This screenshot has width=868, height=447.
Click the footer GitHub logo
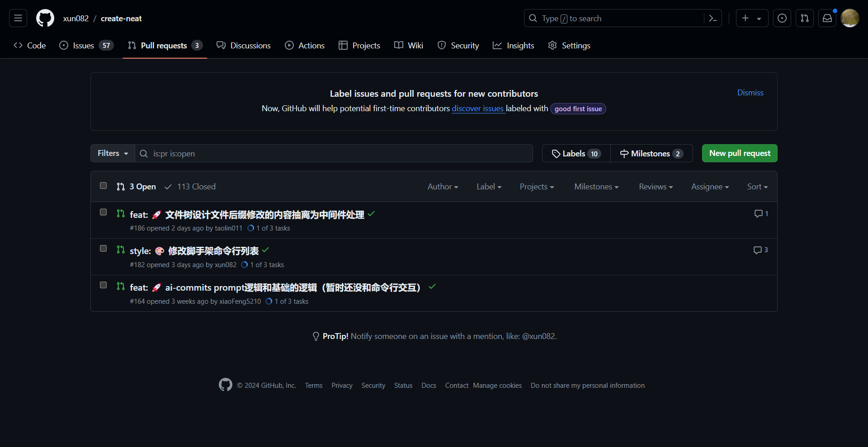point(226,385)
